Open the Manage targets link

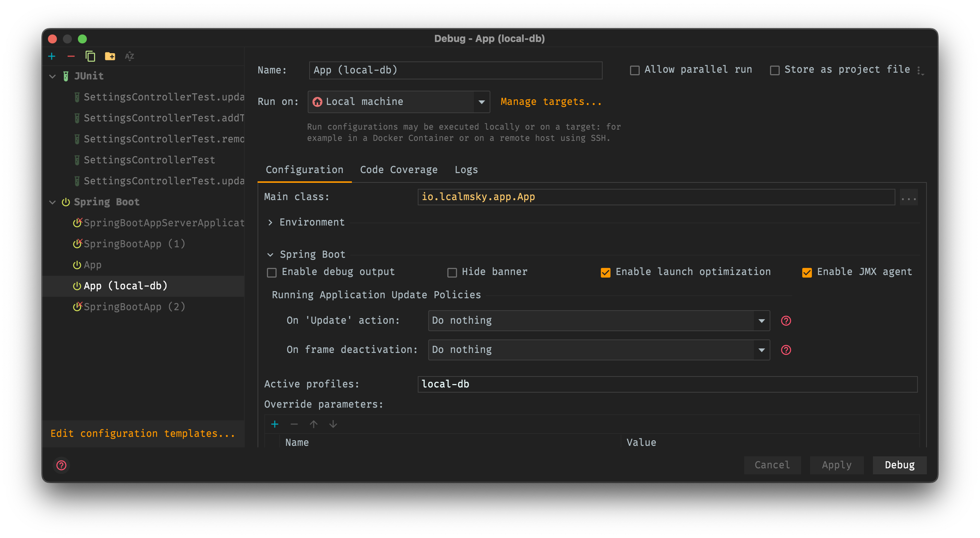pos(551,102)
